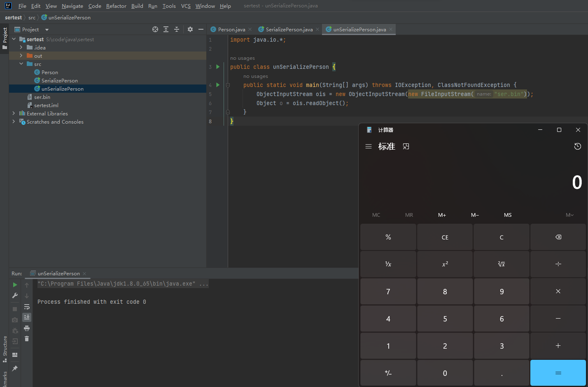Open the Refactor menu

(x=116, y=6)
